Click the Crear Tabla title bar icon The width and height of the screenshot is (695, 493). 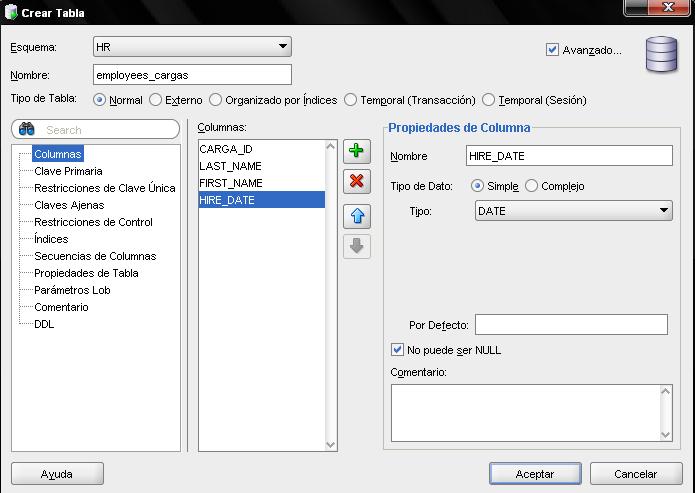(x=11, y=12)
